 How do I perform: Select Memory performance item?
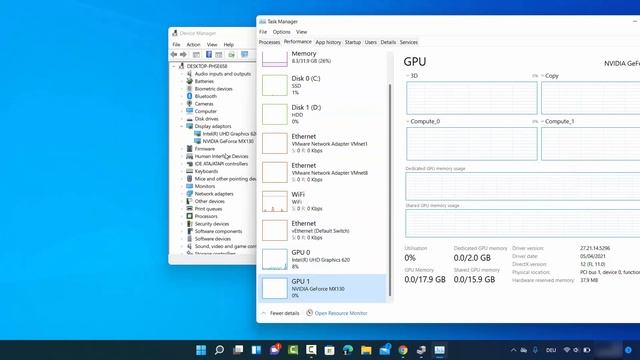(322, 58)
